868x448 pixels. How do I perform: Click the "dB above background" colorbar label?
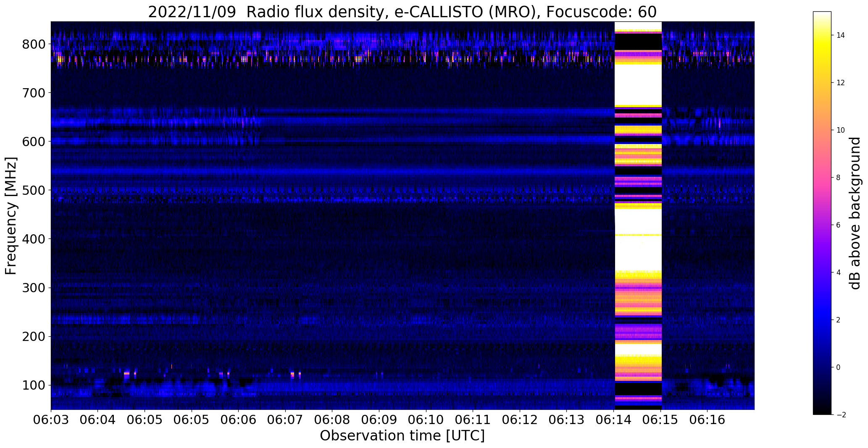tap(855, 213)
